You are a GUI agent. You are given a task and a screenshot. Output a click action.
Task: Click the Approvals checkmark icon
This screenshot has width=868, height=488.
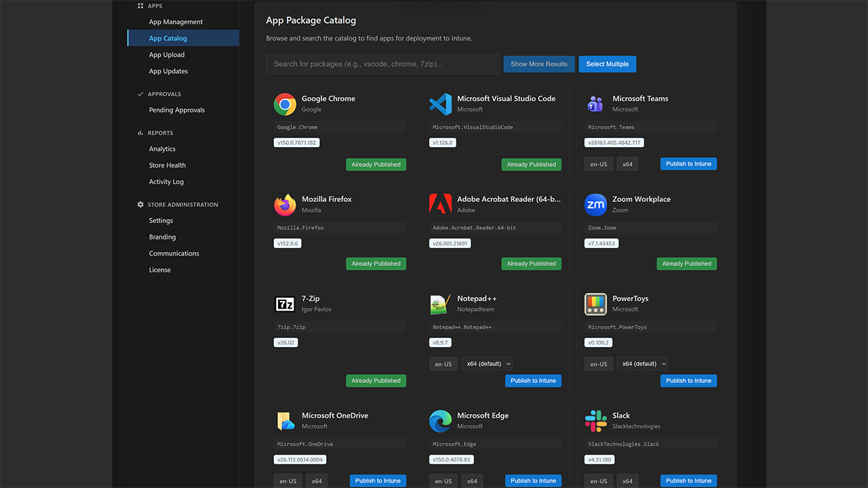tap(140, 94)
